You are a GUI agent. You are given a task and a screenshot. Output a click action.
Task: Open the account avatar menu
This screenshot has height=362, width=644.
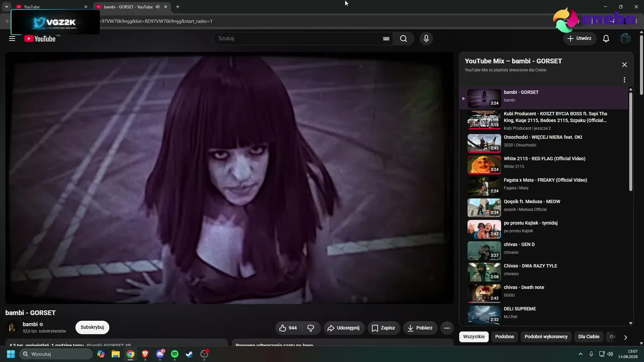pyautogui.click(x=625, y=39)
